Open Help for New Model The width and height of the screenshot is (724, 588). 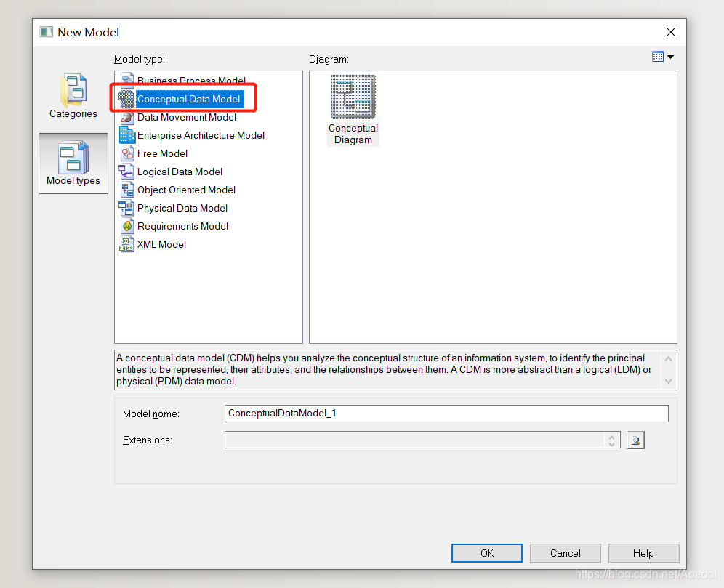(643, 553)
